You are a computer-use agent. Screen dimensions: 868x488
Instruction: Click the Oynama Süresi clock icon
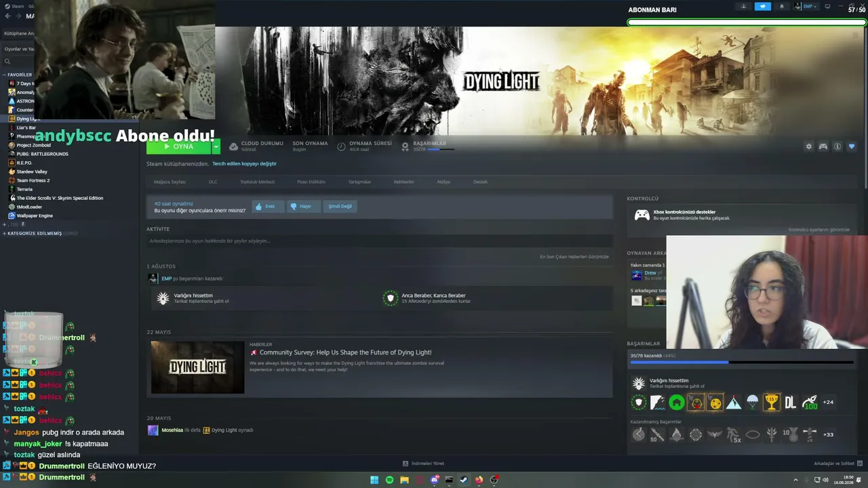(x=342, y=146)
